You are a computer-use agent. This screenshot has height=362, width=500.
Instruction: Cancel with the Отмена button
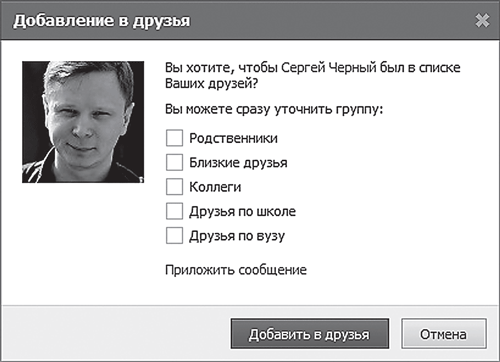pyautogui.click(x=444, y=334)
